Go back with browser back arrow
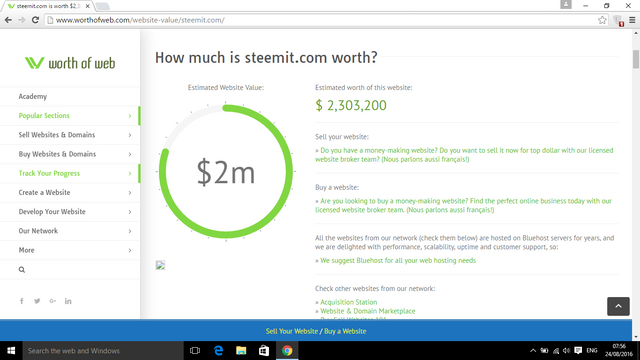Image resolution: width=640 pixels, height=360 pixels. click(x=8, y=20)
